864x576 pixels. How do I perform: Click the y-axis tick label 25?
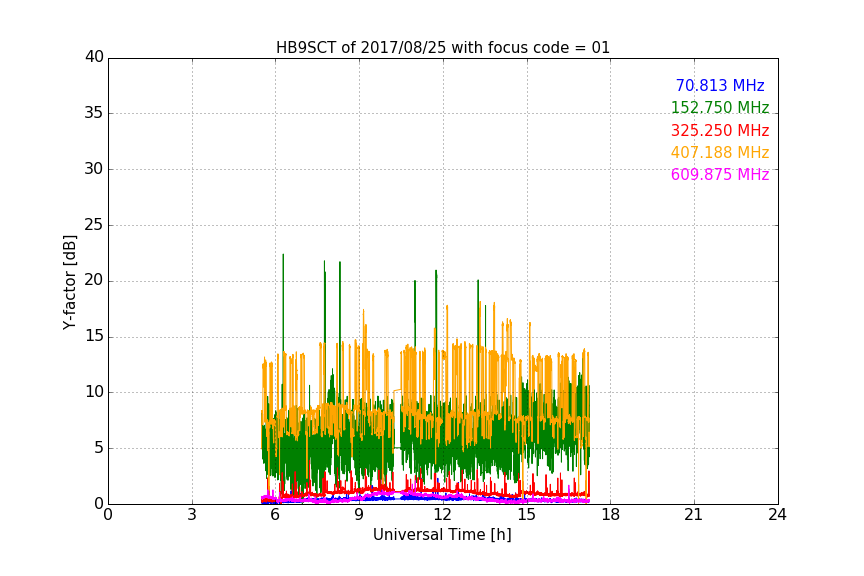[94, 225]
